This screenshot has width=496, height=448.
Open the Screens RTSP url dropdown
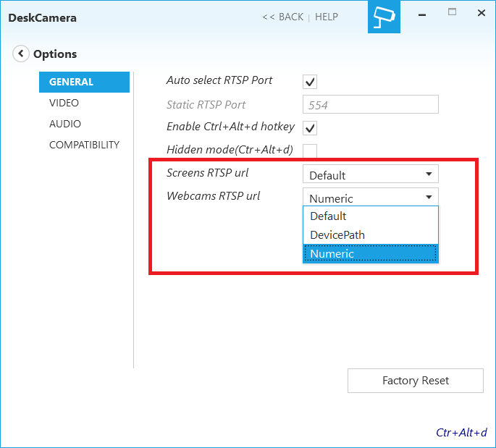pos(370,174)
